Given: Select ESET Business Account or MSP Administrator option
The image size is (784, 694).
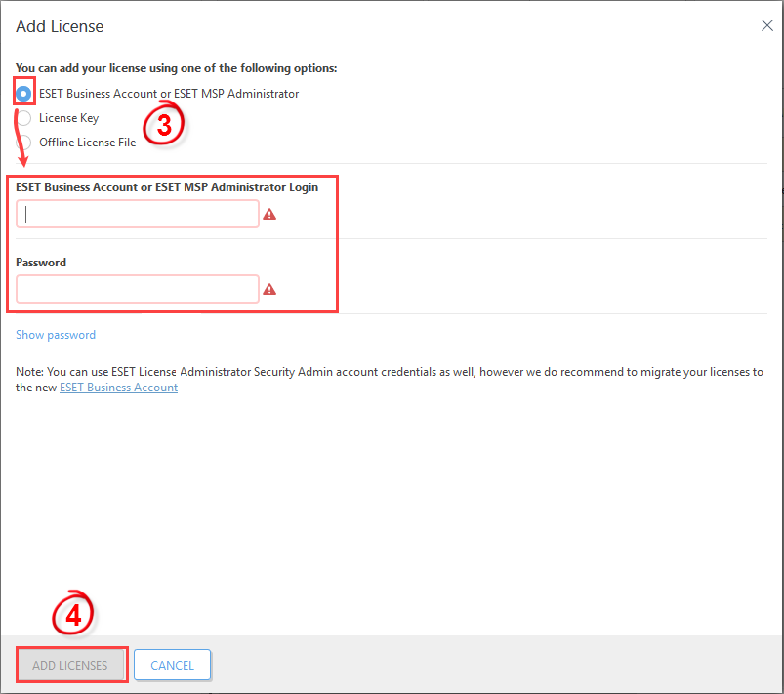Looking at the screenshot, I should tap(23, 94).
